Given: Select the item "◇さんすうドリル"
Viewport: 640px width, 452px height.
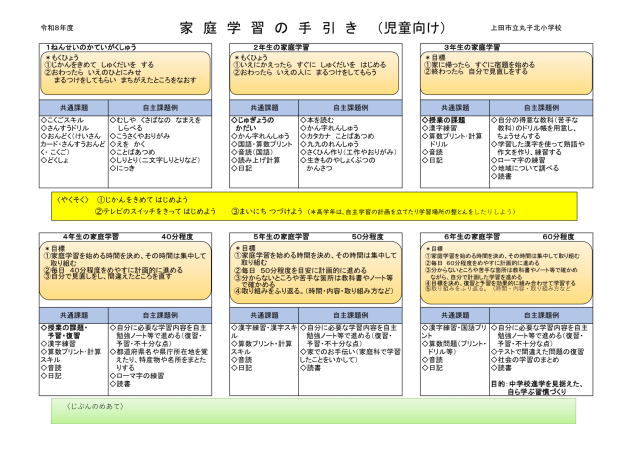Looking at the screenshot, I should point(65,128).
